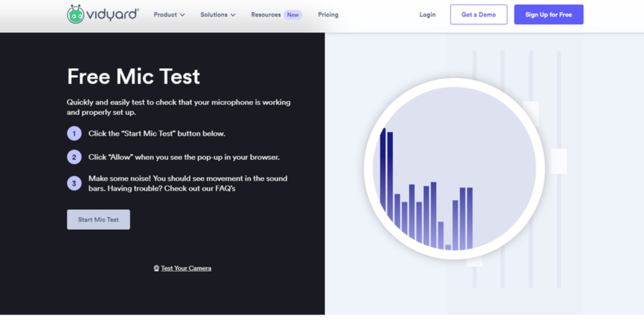Click the step 1 numbered circle
Viewport: 644px width, 328px height.
tap(74, 133)
